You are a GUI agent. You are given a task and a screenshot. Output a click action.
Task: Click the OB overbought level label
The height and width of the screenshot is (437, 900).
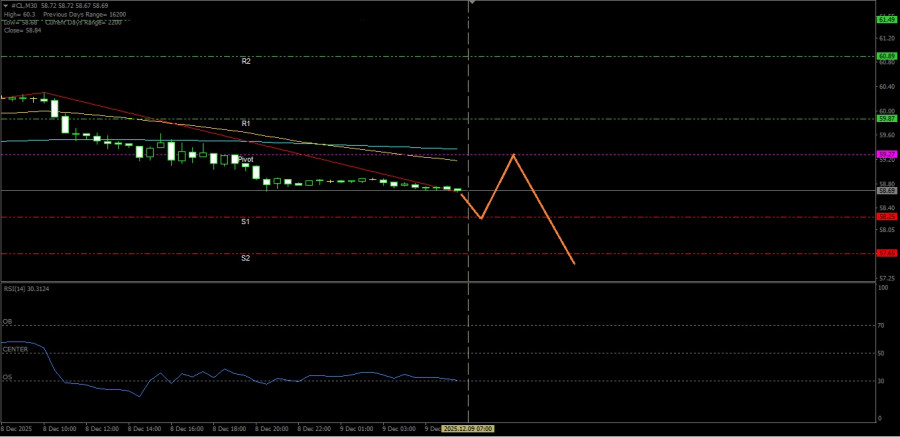pos(7,322)
